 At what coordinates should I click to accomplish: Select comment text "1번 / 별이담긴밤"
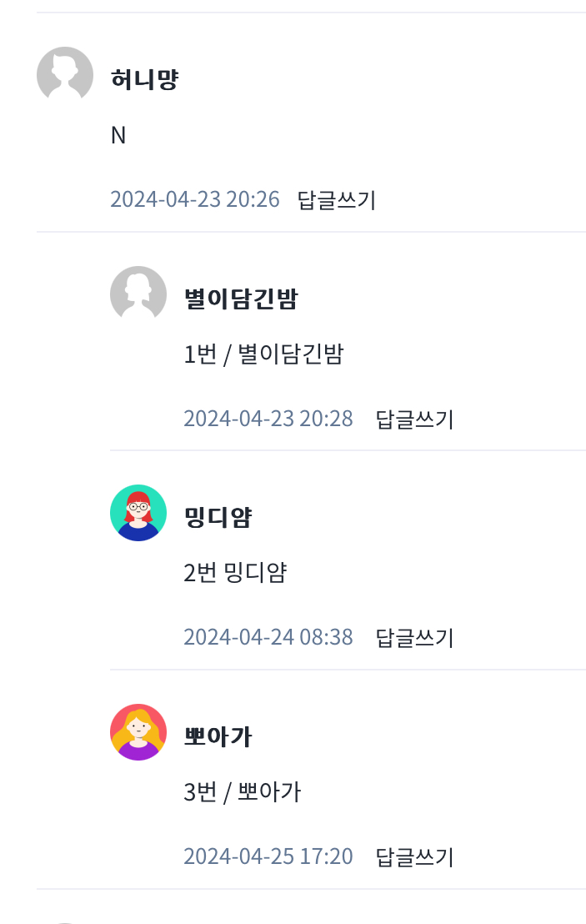click(263, 354)
